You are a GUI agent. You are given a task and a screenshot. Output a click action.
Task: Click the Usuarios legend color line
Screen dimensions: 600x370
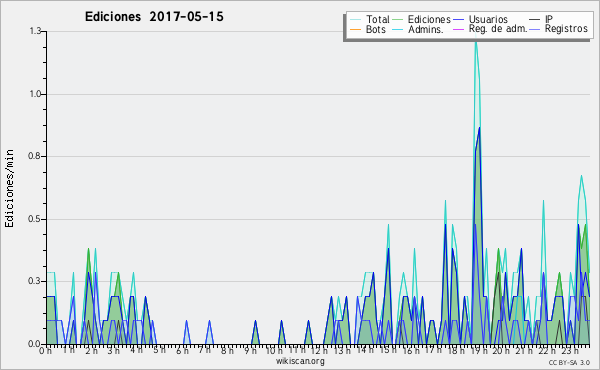(x=458, y=20)
